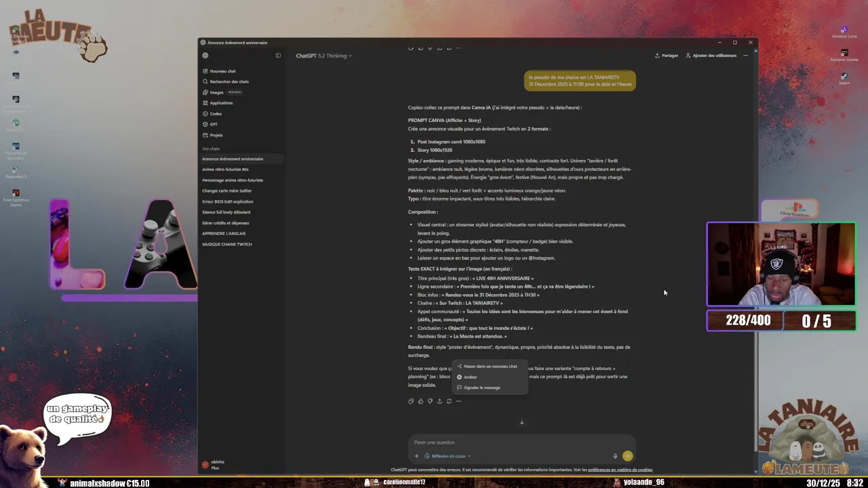Click the NOUVEAU badge next to Images
This screenshot has height=488, width=868.
(235, 92)
